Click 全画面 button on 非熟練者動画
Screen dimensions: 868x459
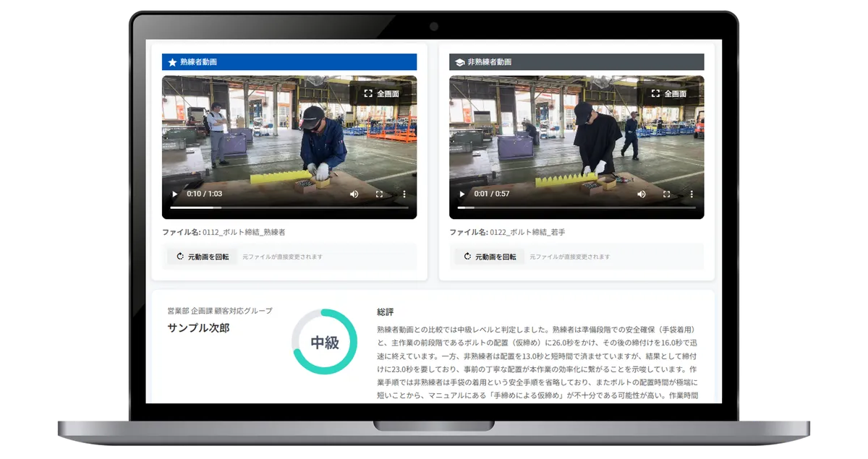click(x=669, y=94)
